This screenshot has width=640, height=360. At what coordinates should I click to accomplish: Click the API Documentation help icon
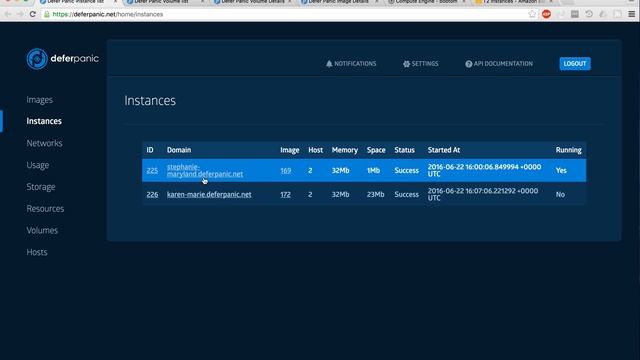click(469, 64)
